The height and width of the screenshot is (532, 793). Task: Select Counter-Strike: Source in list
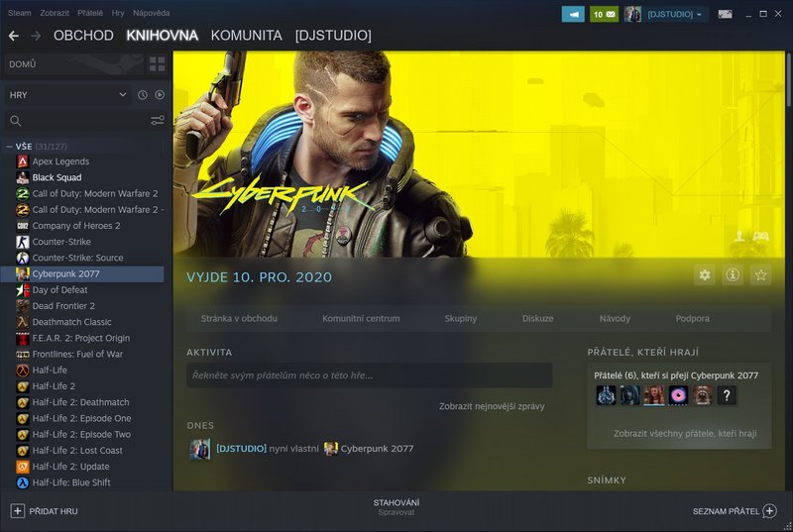coord(83,258)
